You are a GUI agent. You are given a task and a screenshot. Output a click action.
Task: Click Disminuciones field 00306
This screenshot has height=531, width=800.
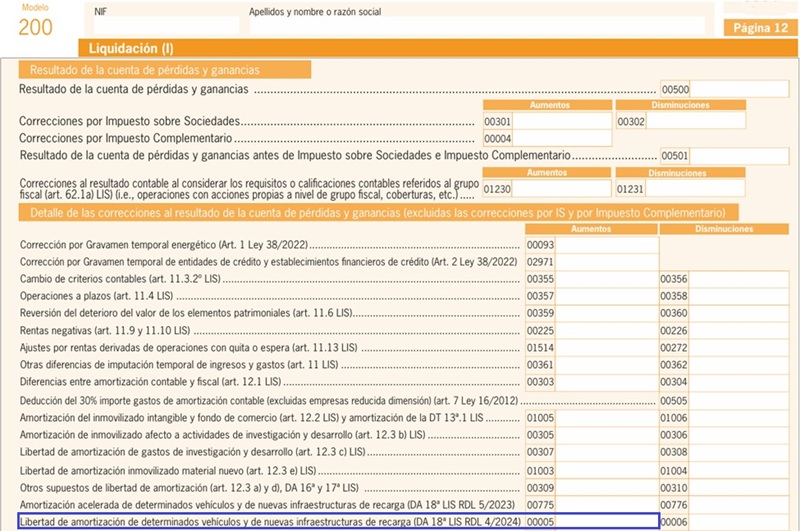(x=739, y=435)
